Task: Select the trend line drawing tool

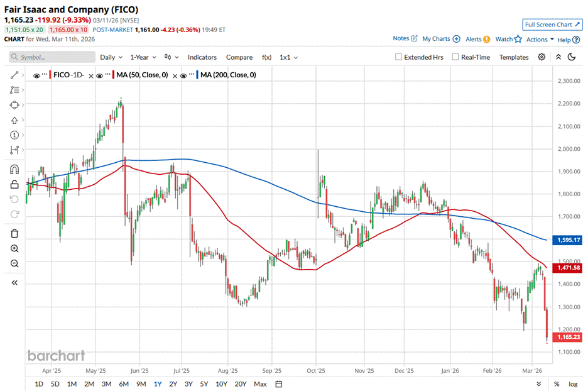Action: pos(14,75)
